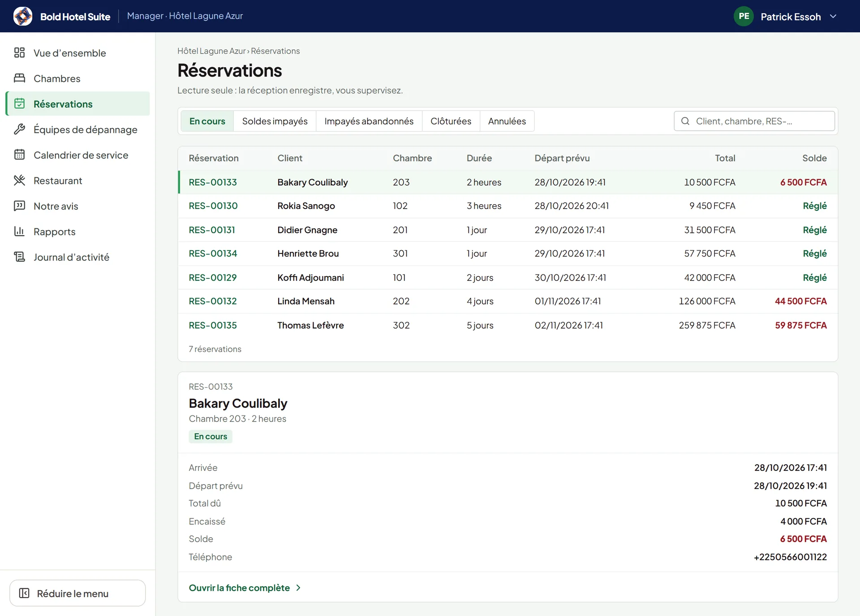Select client Linda Mensah in the table

[306, 301]
